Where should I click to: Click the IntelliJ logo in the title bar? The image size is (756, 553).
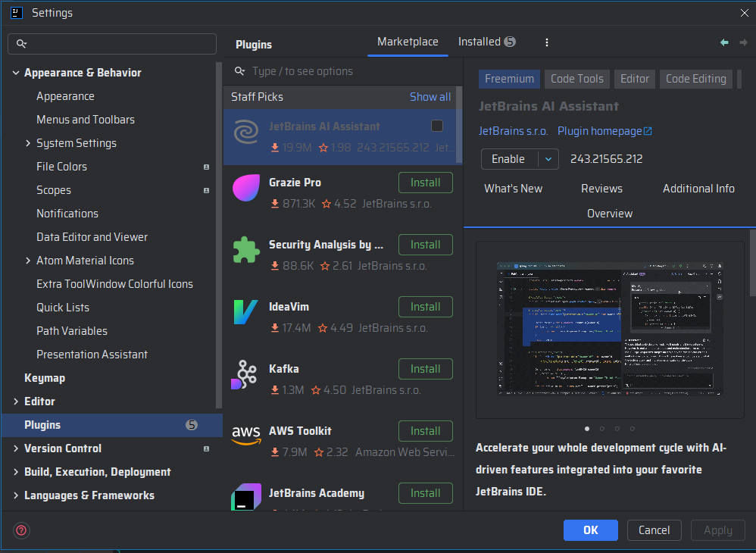[17, 13]
